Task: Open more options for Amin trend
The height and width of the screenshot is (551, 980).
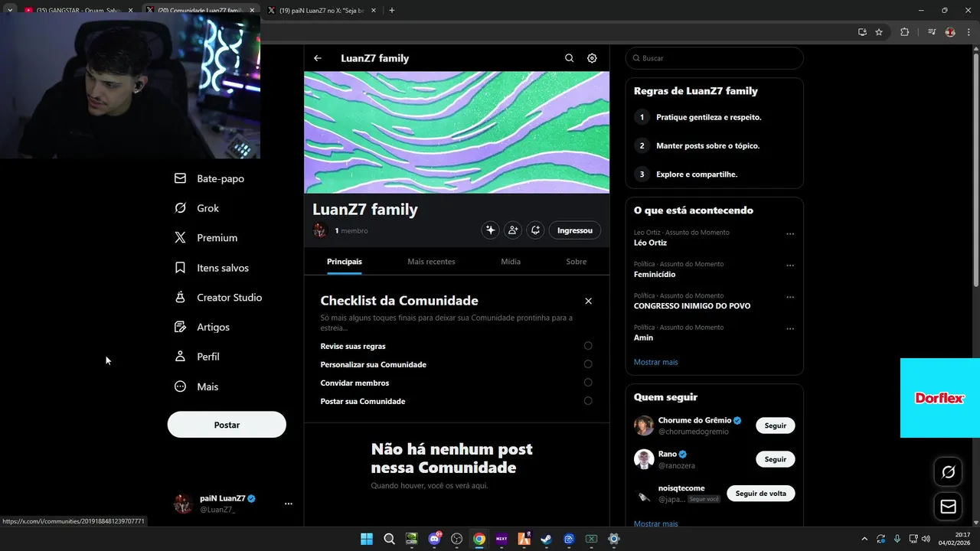Action: click(x=790, y=329)
